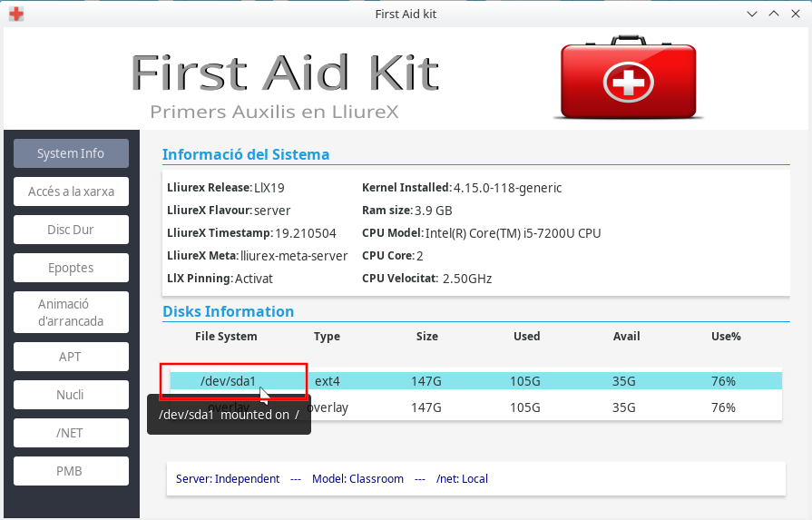
Task: Click the File System column header
Action: 226,337
